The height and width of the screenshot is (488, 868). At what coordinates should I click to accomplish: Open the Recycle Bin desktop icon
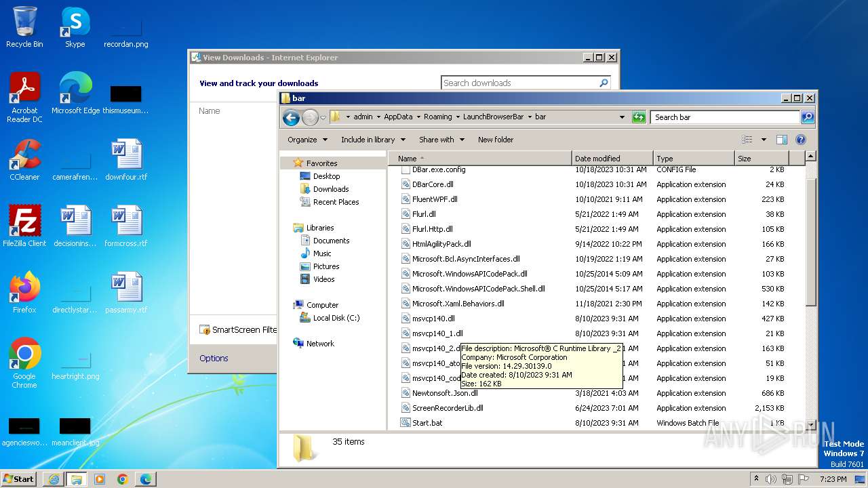[24, 27]
